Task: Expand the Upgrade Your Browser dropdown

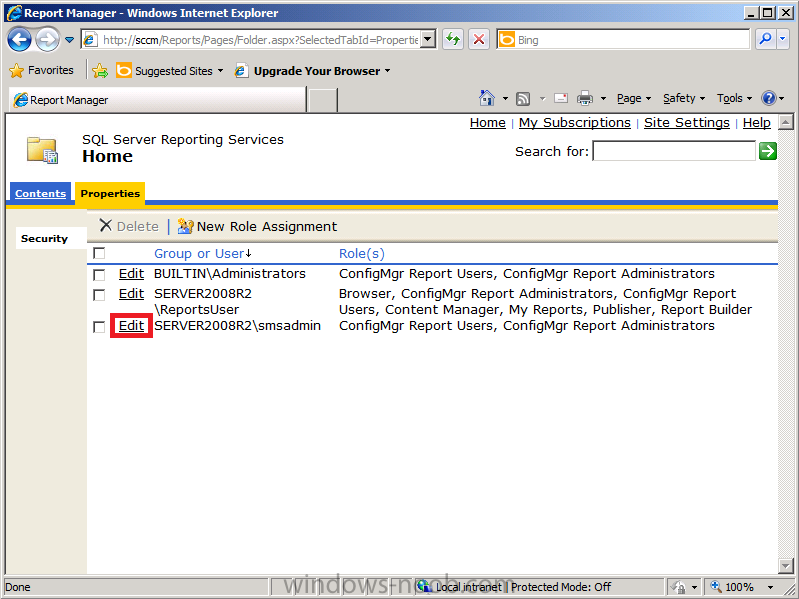Action: click(388, 71)
